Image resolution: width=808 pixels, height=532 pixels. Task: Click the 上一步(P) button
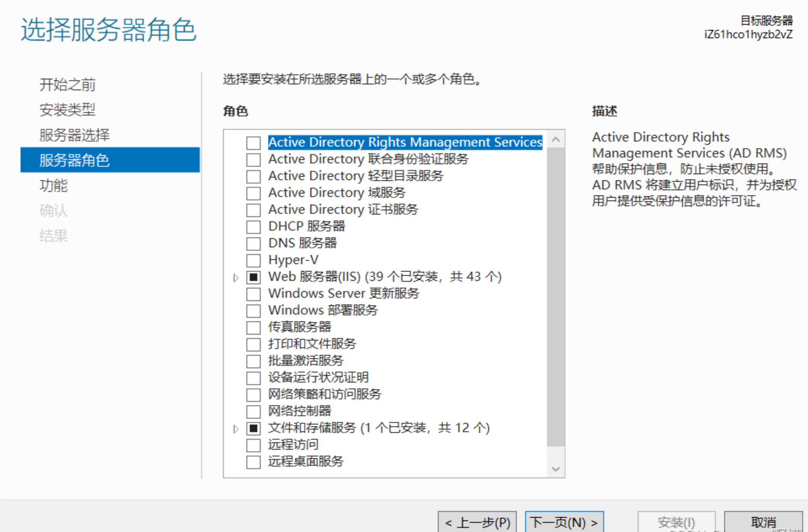[x=477, y=522]
